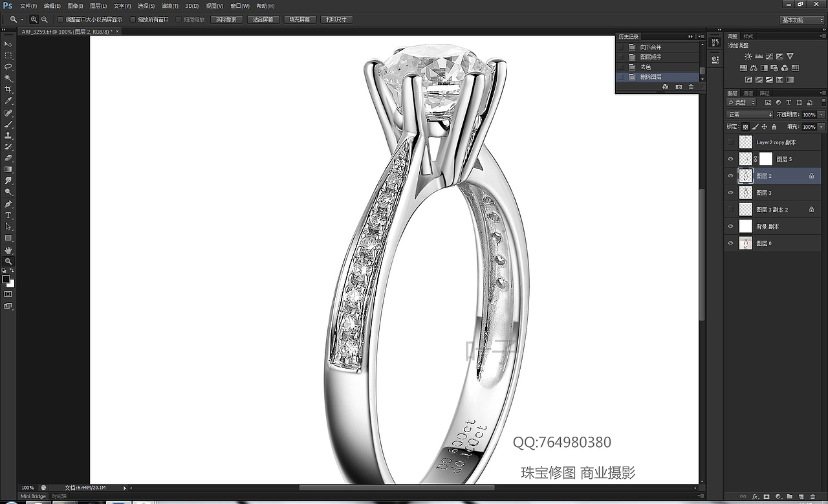Click the 打印尺寸 button
This screenshot has height=504, width=828.
[337, 19]
